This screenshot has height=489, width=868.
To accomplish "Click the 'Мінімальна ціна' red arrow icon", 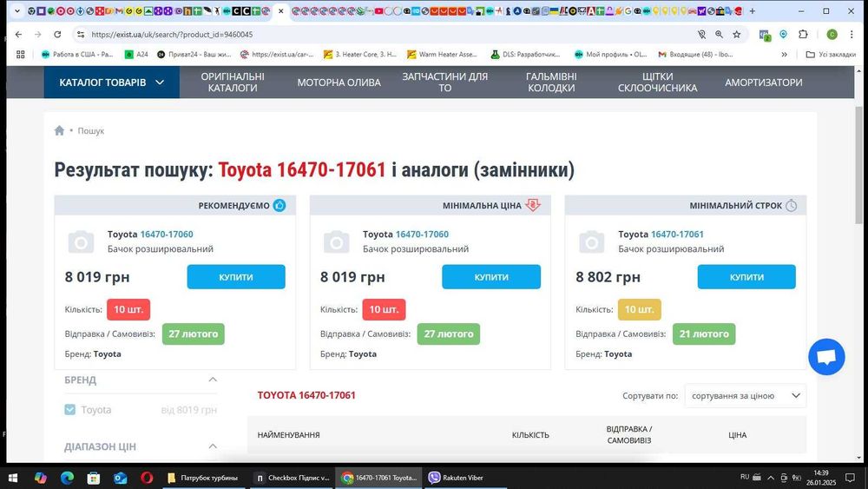I will [533, 205].
